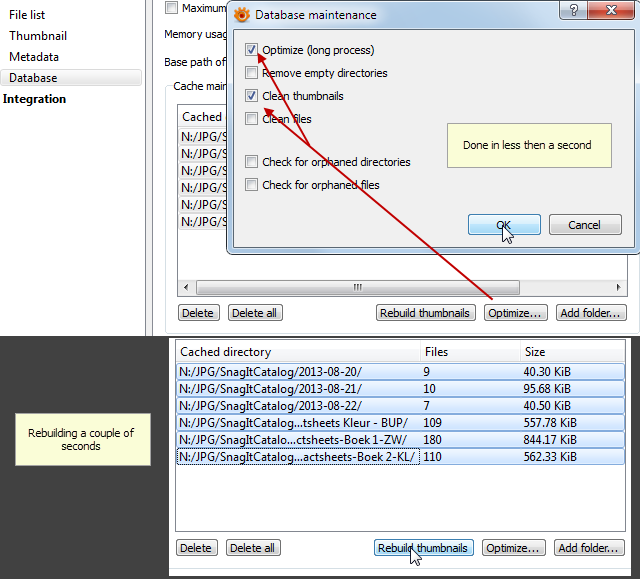This screenshot has height=579, width=640.
Task: Uncheck Optimize (long process) checkbox
Action: (x=251, y=50)
